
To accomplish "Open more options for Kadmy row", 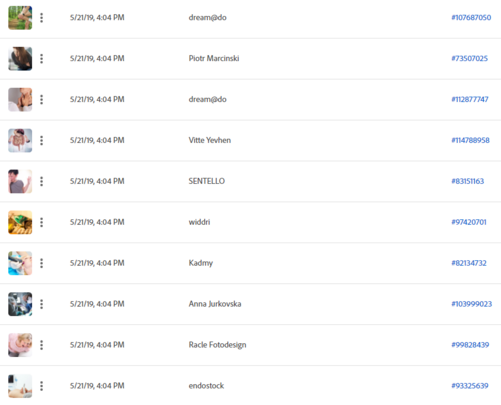I will click(42, 263).
